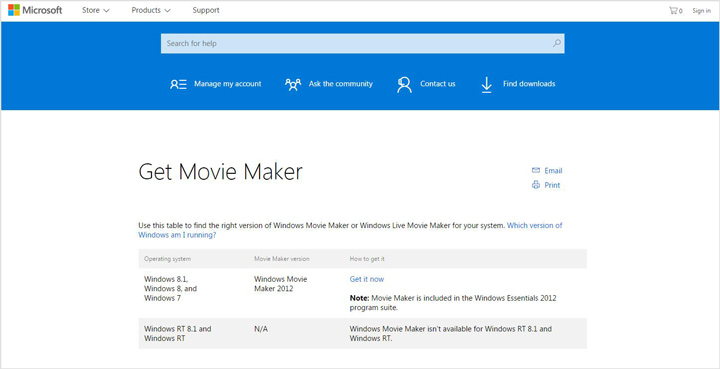The width and height of the screenshot is (720, 369).
Task: Click the Email envelope icon
Action: point(535,170)
